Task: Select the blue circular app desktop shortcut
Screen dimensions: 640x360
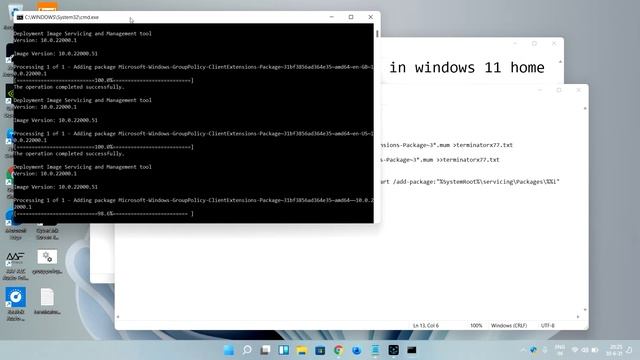Action: pos(16,304)
